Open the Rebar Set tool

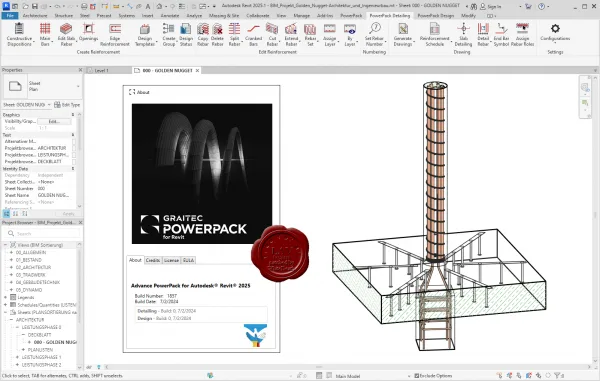coord(310,34)
